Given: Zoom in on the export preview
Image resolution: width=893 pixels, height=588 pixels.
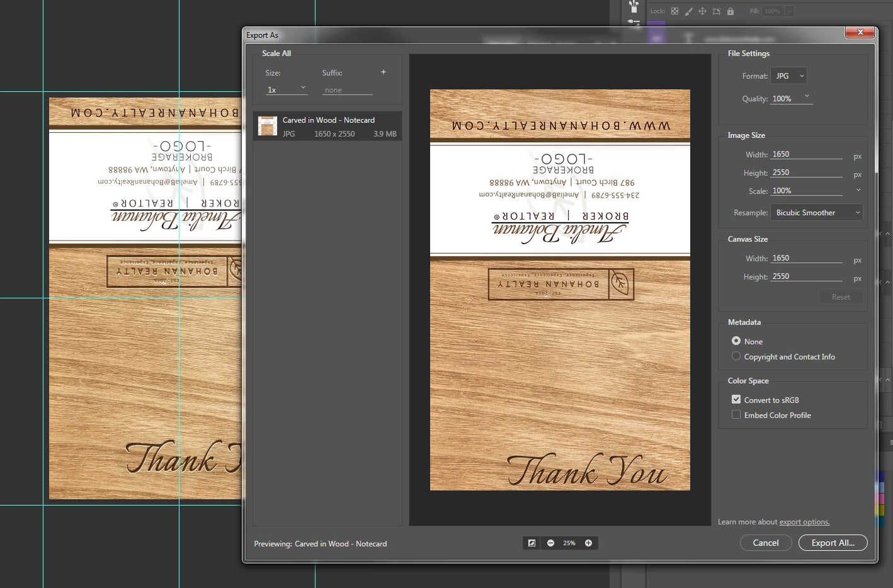Looking at the screenshot, I should tap(588, 543).
